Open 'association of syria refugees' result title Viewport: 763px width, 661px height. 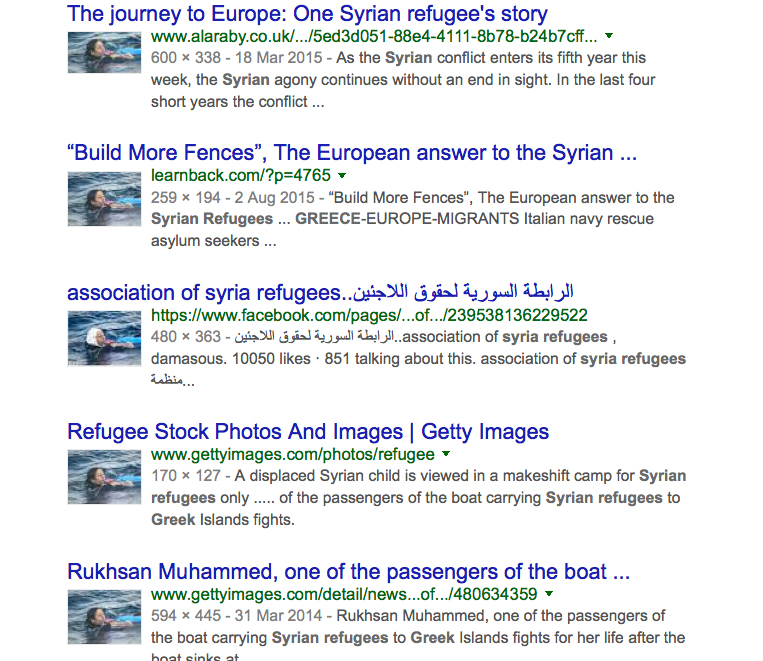coord(320,293)
